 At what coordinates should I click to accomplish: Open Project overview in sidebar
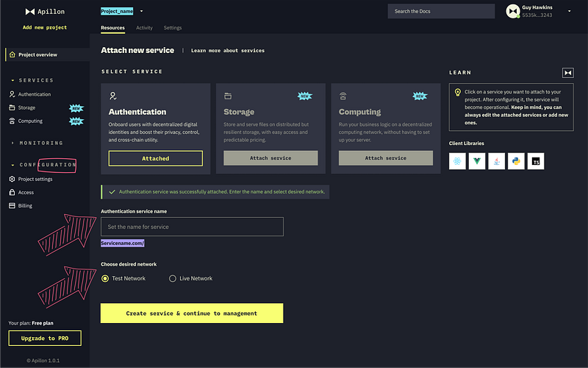click(47, 54)
